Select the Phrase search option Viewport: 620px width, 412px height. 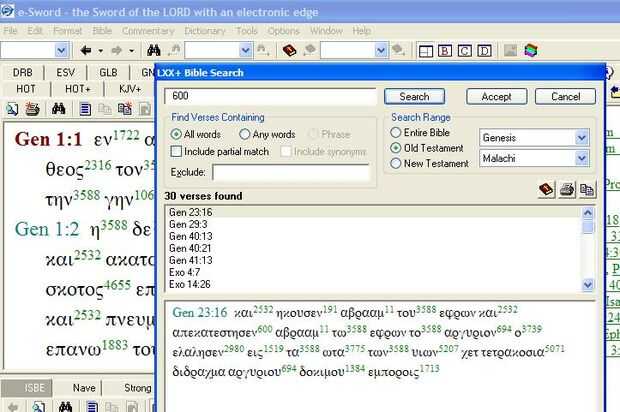tap(329, 134)
